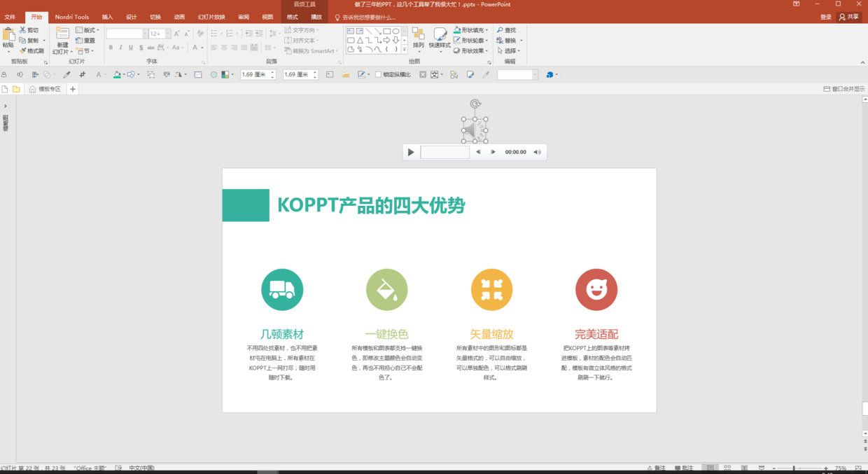Click the Tell Me search box
868x474 pixels.
coord(365,18)
